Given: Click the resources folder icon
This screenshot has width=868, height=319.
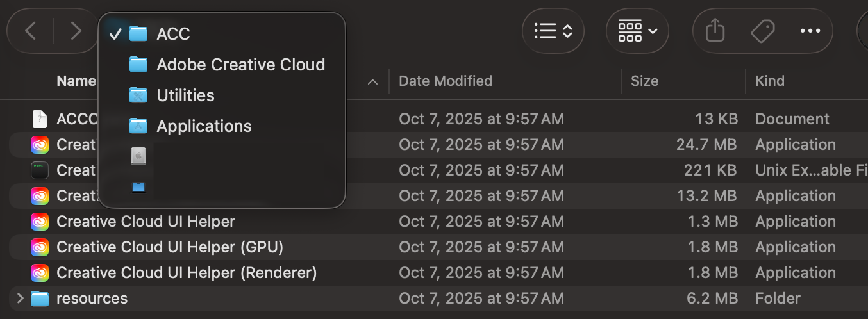Looking at the screenshot, I should (x=40, y=299).
